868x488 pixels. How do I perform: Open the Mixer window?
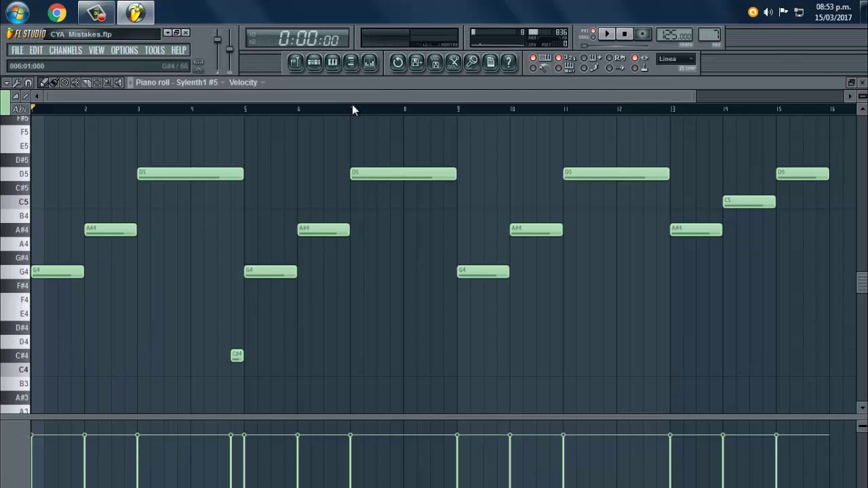point(369,62)
